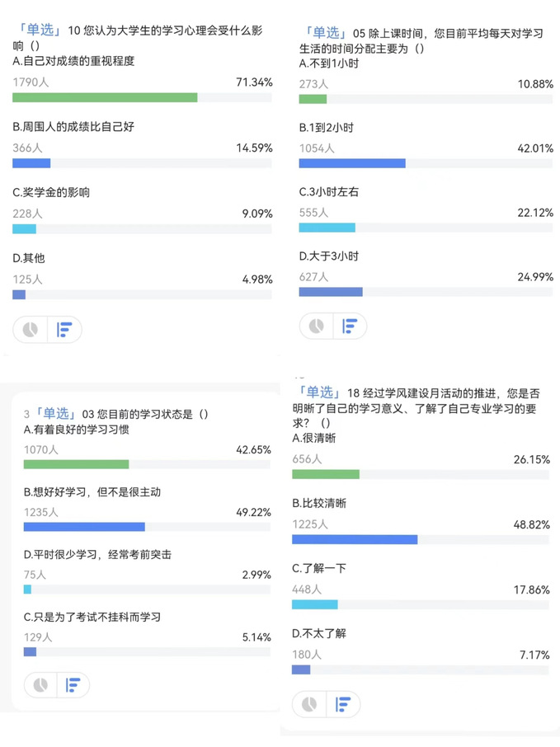Click green bar for 自己对成绩的重视程度
The width and height of the screenshot is (560, 747).
105,97
